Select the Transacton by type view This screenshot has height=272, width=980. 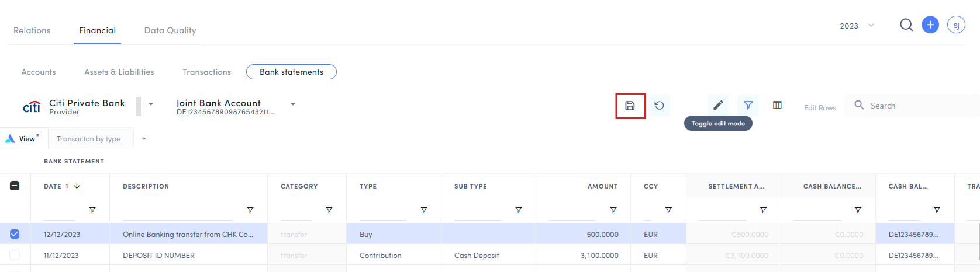coord(88,139)
